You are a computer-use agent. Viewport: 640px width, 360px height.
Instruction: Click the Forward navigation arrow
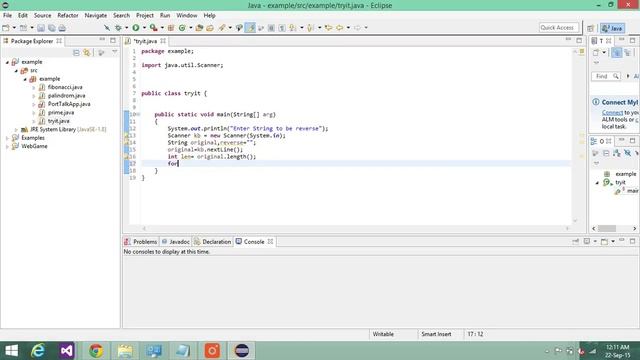(x=357, y=28)
